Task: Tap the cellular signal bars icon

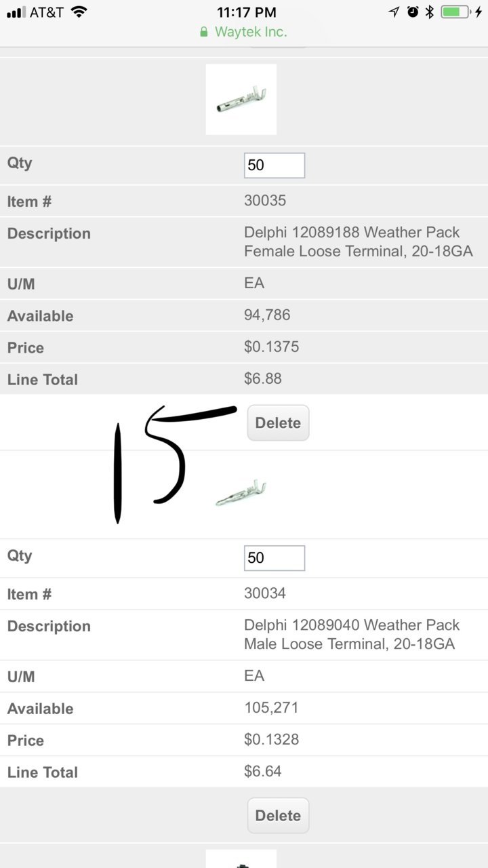Action: click(16, 12)
